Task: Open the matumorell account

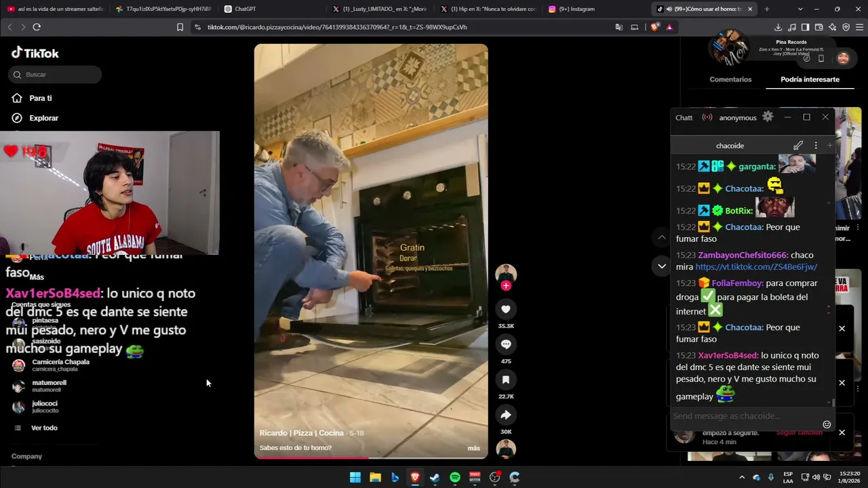Action: (39, 386)
